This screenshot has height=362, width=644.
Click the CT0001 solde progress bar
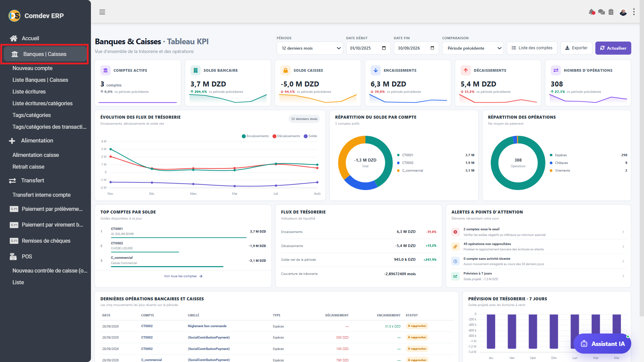[x=178, y=238]
